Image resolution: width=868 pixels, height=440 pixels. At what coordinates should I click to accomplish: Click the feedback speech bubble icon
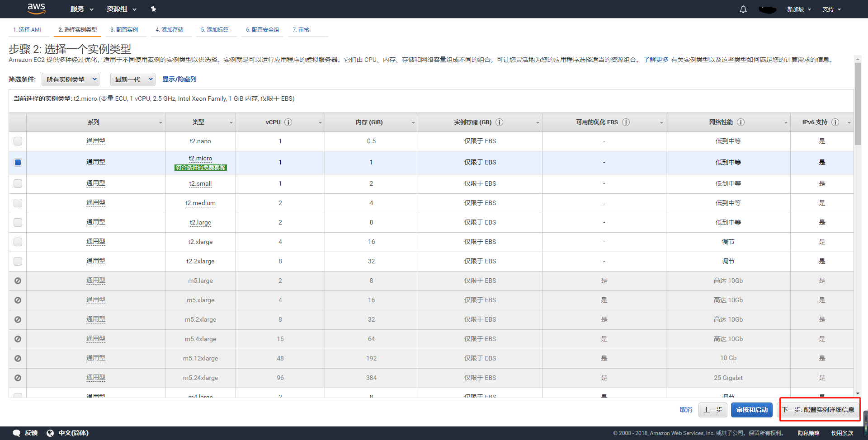coord(17,433)
